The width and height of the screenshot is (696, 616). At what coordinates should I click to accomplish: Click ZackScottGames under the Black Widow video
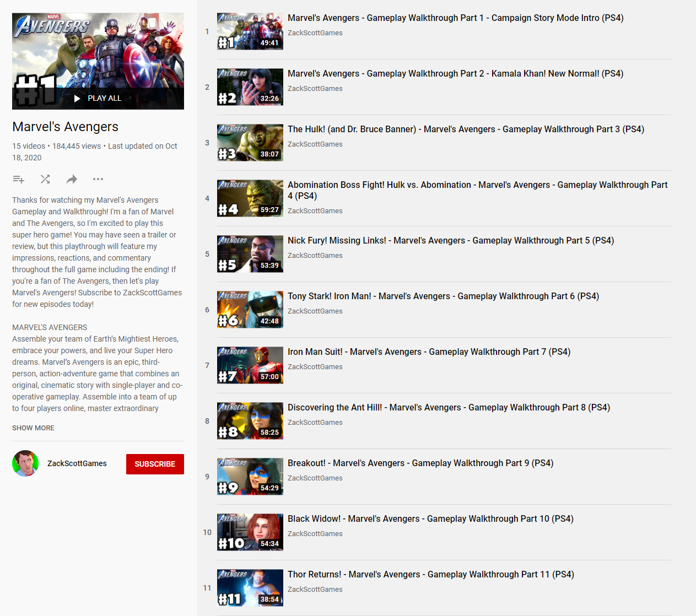[x=315, y=534]
